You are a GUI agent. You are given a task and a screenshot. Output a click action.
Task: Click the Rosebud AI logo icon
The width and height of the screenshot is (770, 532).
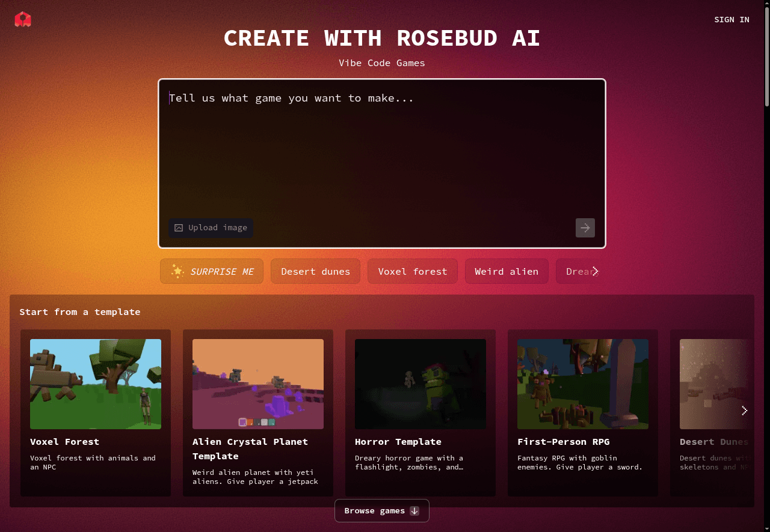click(x=23, y=19)
